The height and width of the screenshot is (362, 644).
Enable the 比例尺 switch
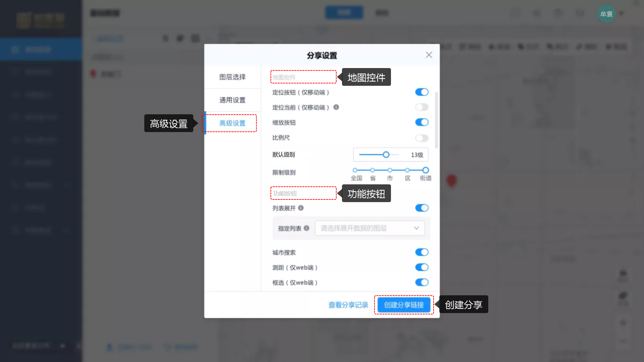(422, 138)
